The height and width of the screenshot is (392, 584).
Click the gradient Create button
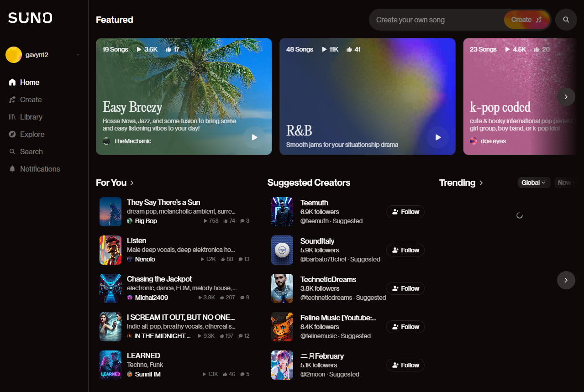526,20
